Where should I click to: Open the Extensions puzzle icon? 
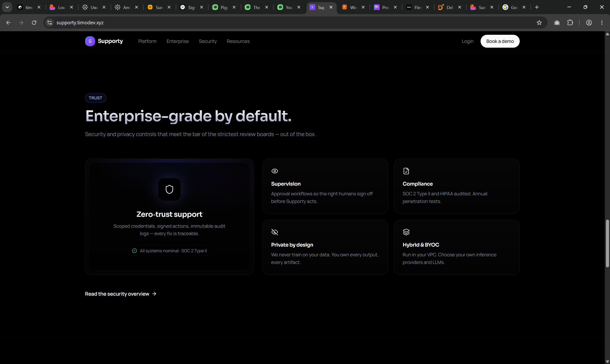pos(570,23)
